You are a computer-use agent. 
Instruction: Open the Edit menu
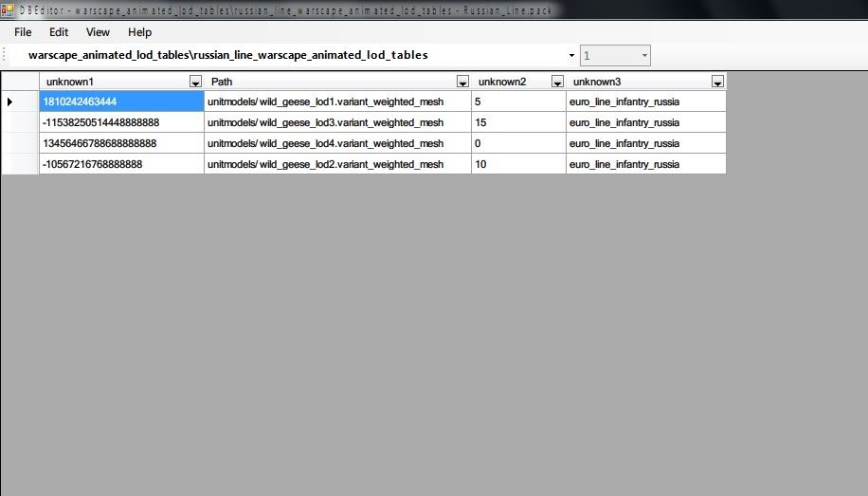point(59,32)
